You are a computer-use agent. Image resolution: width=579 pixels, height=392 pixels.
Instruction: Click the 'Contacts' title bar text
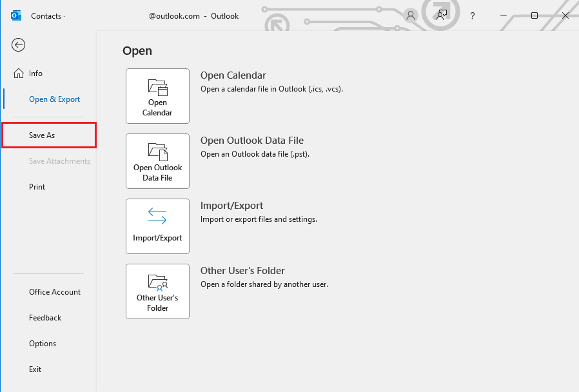pos(46,16)
